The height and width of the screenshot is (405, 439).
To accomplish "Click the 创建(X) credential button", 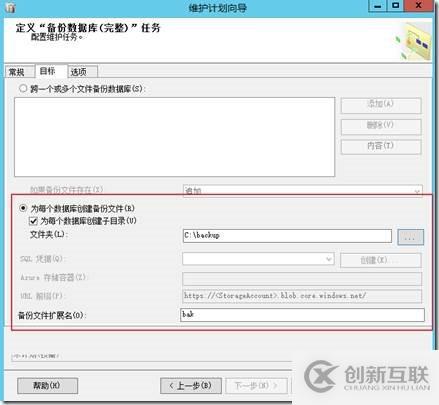I will point(380,260).
